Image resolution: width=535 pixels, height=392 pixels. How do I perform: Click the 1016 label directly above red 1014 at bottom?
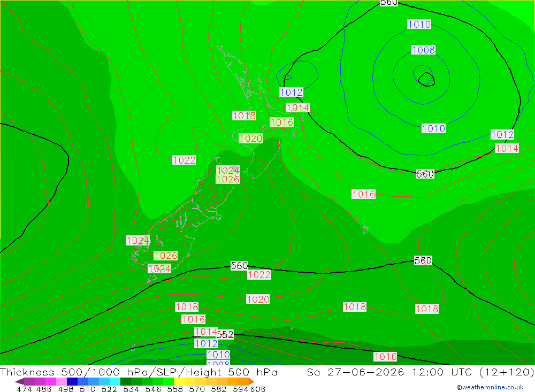pyautogui.click(x=194, y=319)
